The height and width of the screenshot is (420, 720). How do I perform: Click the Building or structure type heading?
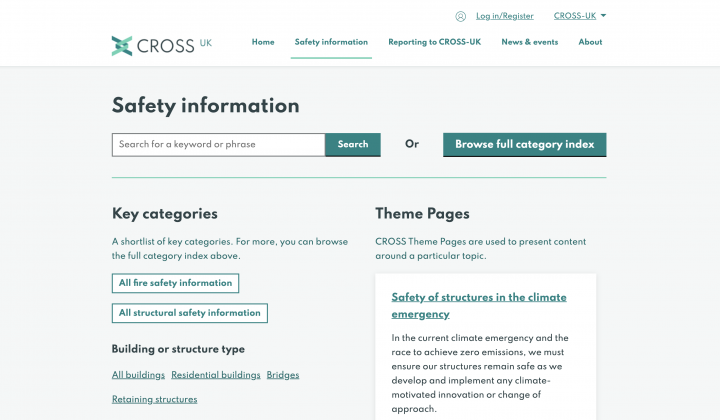pyautogui.click(x=178, y=349)
